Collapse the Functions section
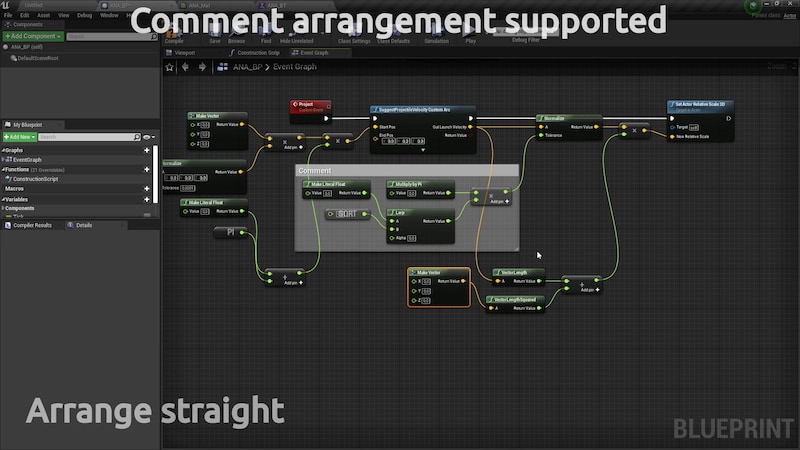 [x=3, y=169]
